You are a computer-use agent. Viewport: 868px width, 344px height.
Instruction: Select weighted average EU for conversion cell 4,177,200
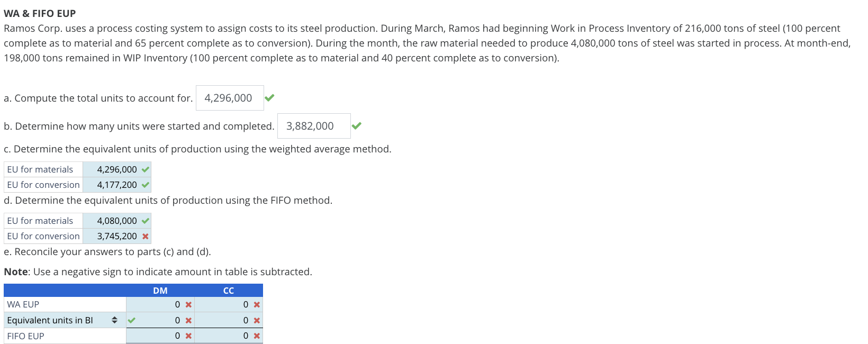(117, 185)
